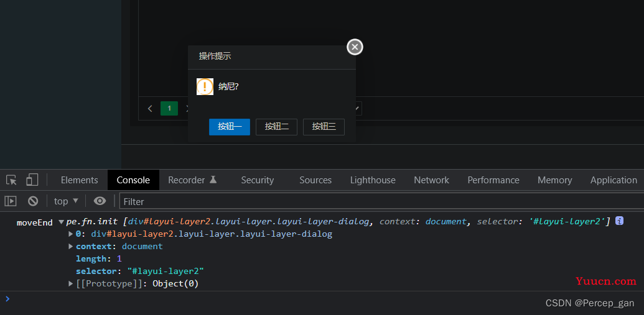Click button 按钮二
This screenshot has width=644, height=315.
276,127
